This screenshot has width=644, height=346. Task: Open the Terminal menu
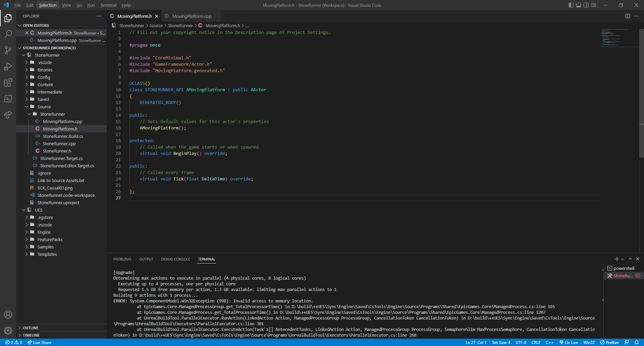click(108, 5)
